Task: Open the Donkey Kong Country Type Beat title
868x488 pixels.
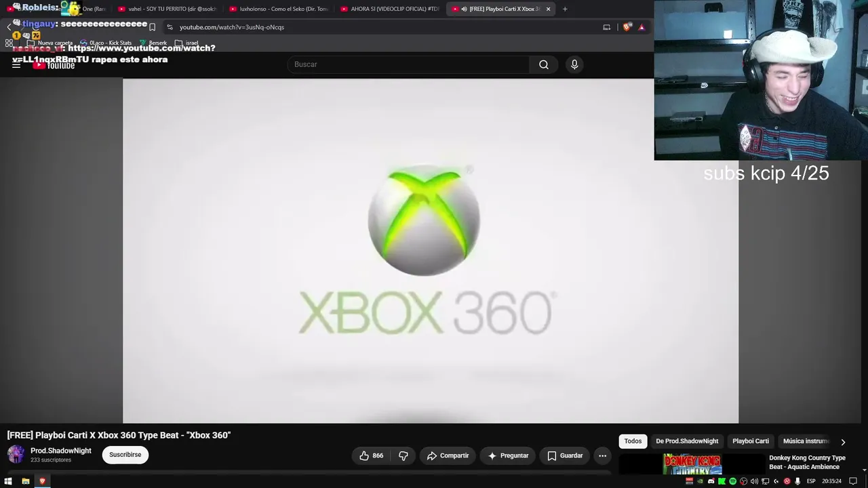Action: click(x=807, y=462)
